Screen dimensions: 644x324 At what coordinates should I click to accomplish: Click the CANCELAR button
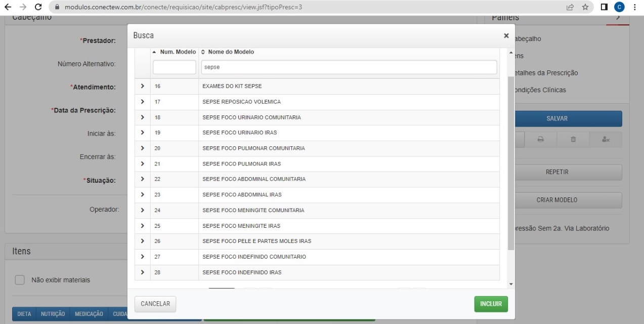click(155, 304)
